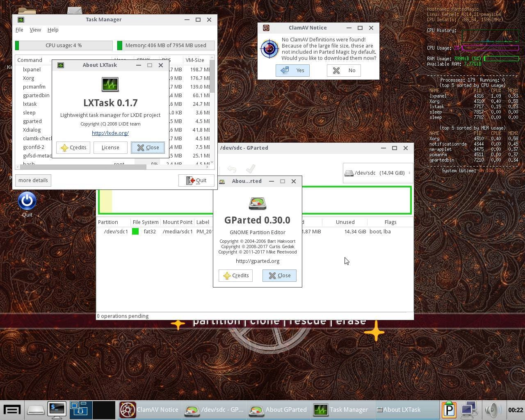Click the green fat32 color square for /dev/sdc1
525x420 pixels.
pos(135,232)
